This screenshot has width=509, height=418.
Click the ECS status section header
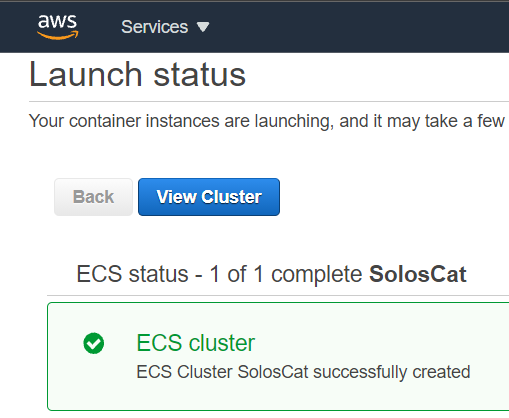tap(271, 274)
